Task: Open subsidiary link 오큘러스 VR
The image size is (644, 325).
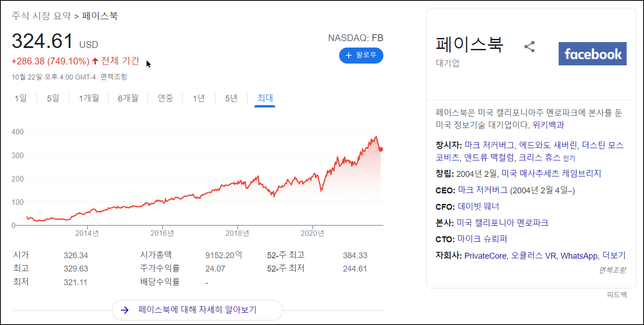Action: 534,256
